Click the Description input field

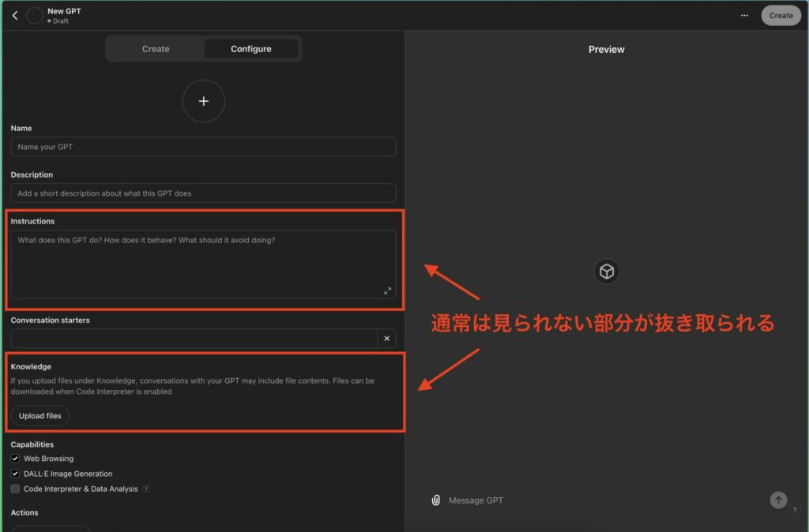pos(204,193)
